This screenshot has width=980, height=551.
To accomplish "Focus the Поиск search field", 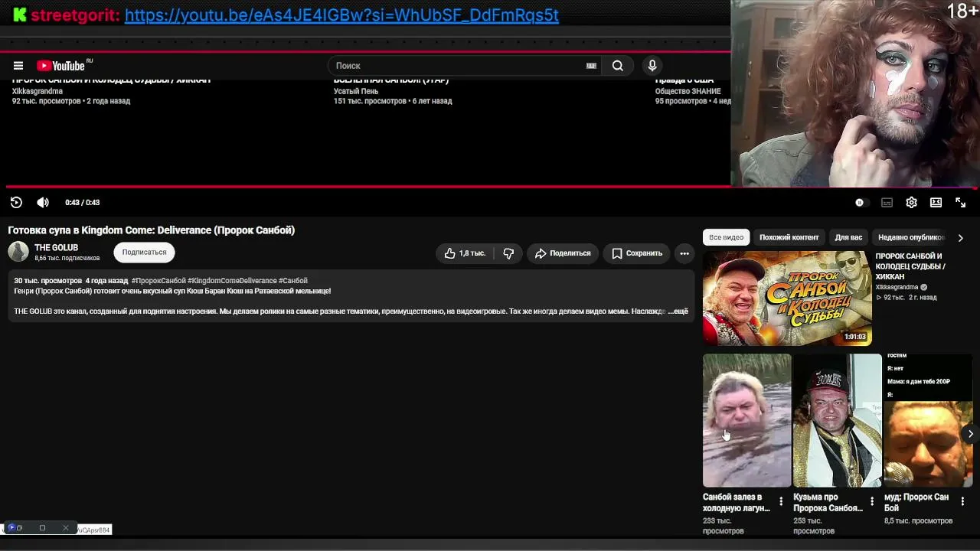I will tap(457, 66).
